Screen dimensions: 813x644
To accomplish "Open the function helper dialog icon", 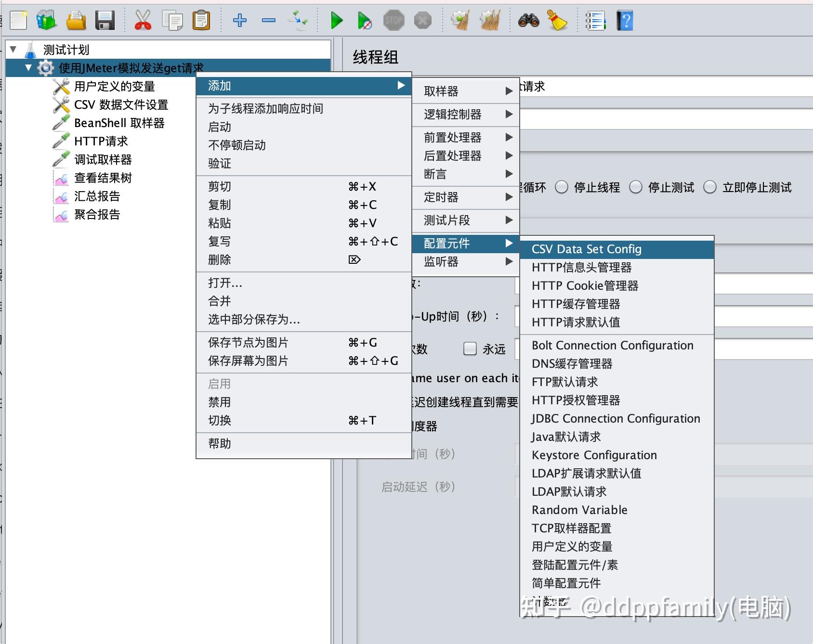I will tap(596, 20).
